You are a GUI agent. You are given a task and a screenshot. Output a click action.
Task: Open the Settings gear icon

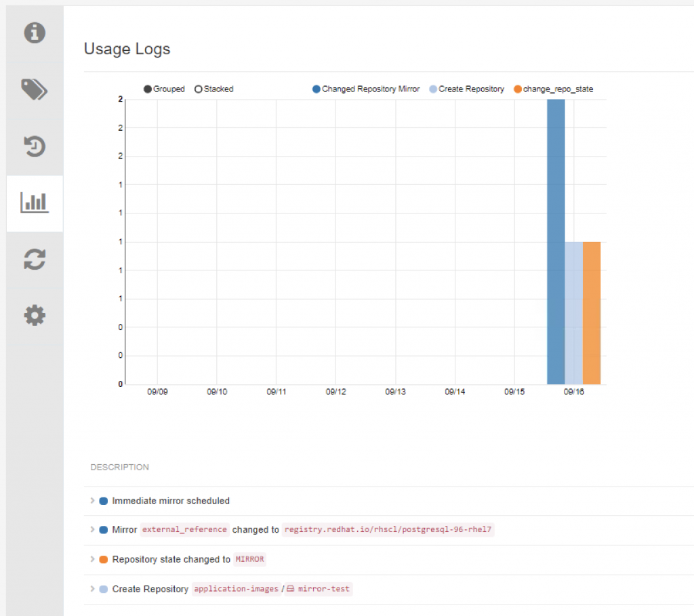pyautogui.click(x=35, y=316)
